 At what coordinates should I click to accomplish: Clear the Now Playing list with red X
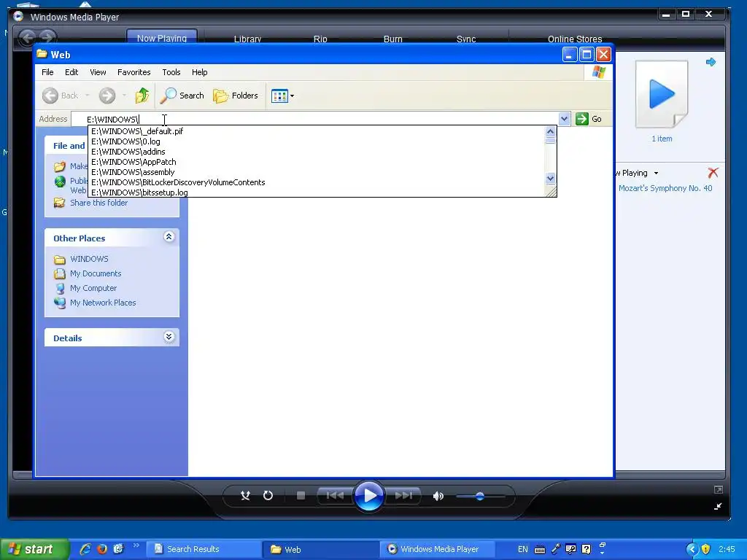click(713, 172)
